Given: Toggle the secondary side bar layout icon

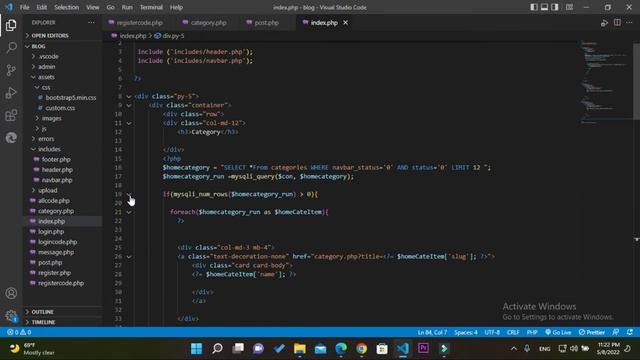Looking at the screenshot, I should coord(555,7).
